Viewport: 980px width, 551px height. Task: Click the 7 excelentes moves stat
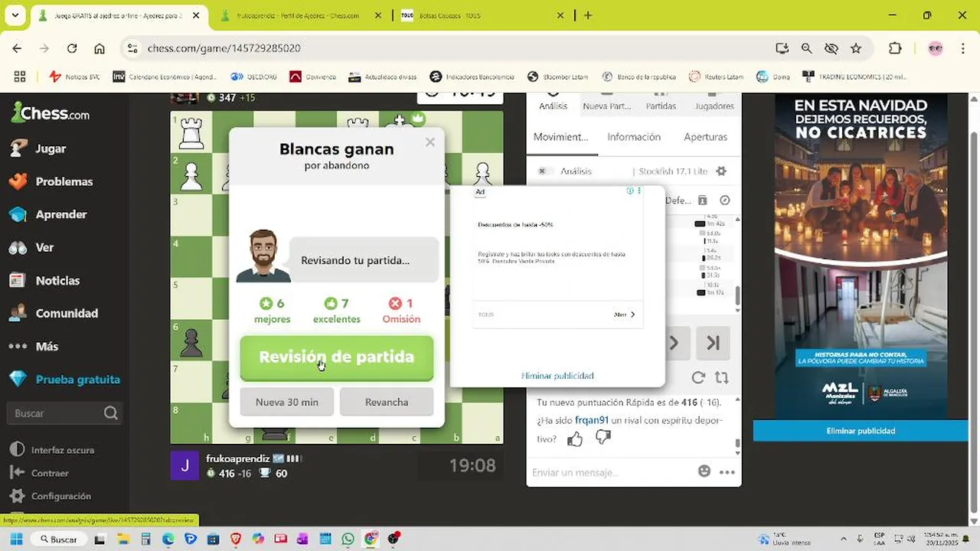tap(337, 311)
